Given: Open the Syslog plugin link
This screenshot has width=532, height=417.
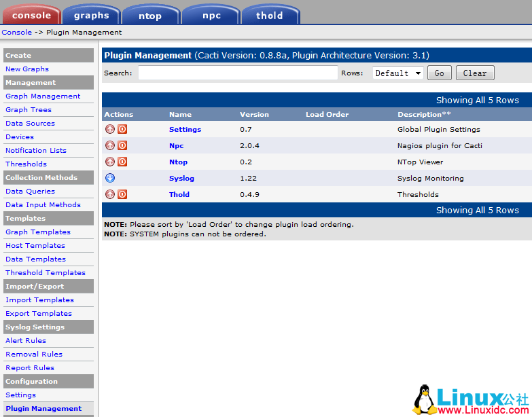Looking at the screenshot, I should [x=181, y=178].
